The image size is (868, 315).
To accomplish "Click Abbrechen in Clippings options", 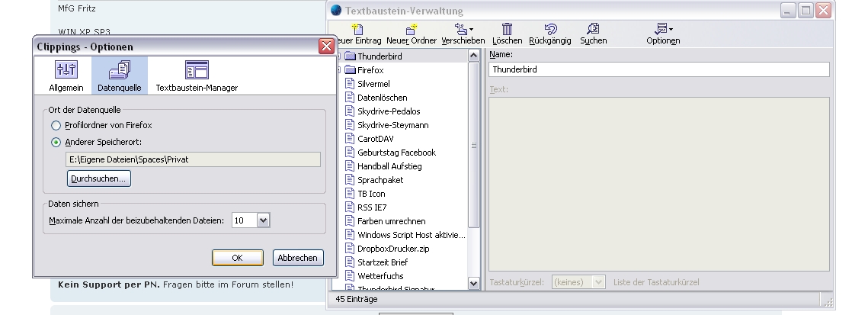I will pyautogui.click(x=298, y=258).
